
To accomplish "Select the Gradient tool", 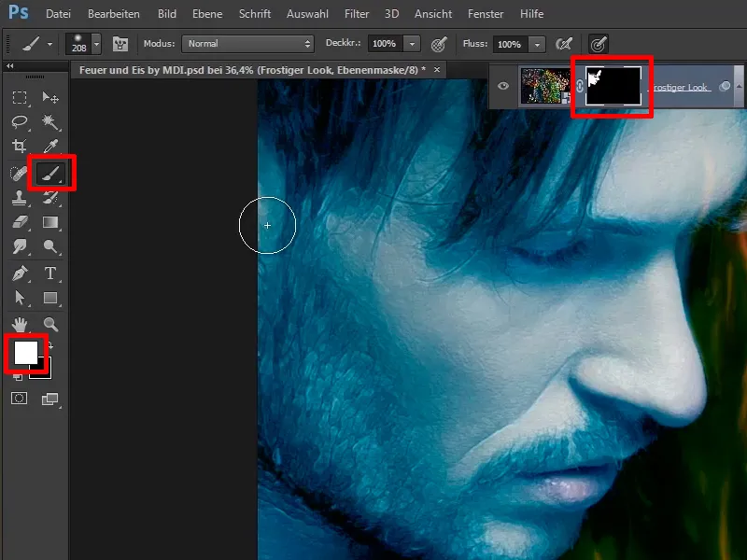I will [50, 222].
